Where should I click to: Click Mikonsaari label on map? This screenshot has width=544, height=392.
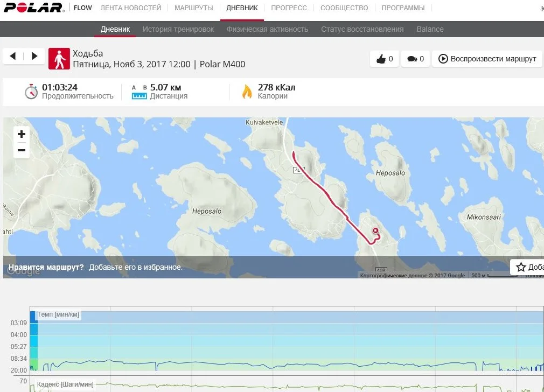(484, 217)
